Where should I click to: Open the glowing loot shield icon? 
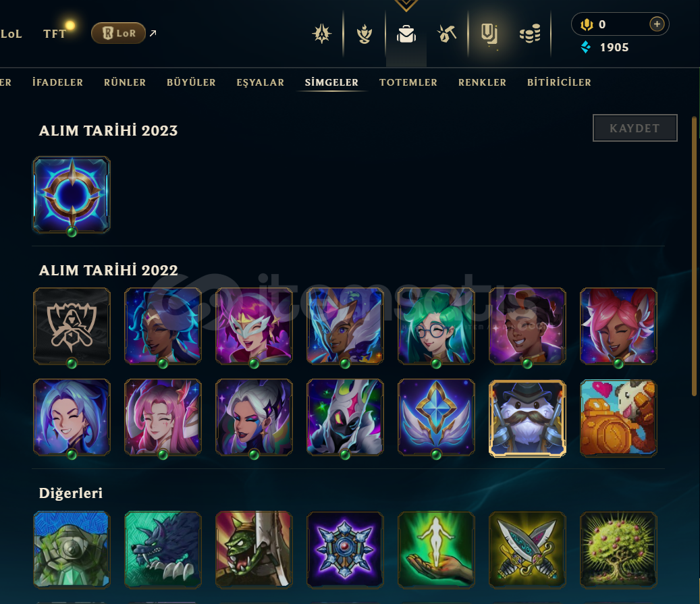pyautogui.click(x=489, y=34)
